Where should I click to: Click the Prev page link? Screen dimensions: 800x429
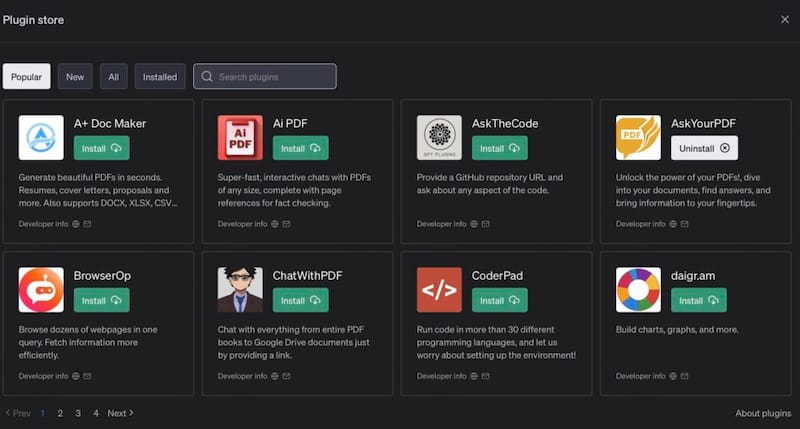pos(18,413)
